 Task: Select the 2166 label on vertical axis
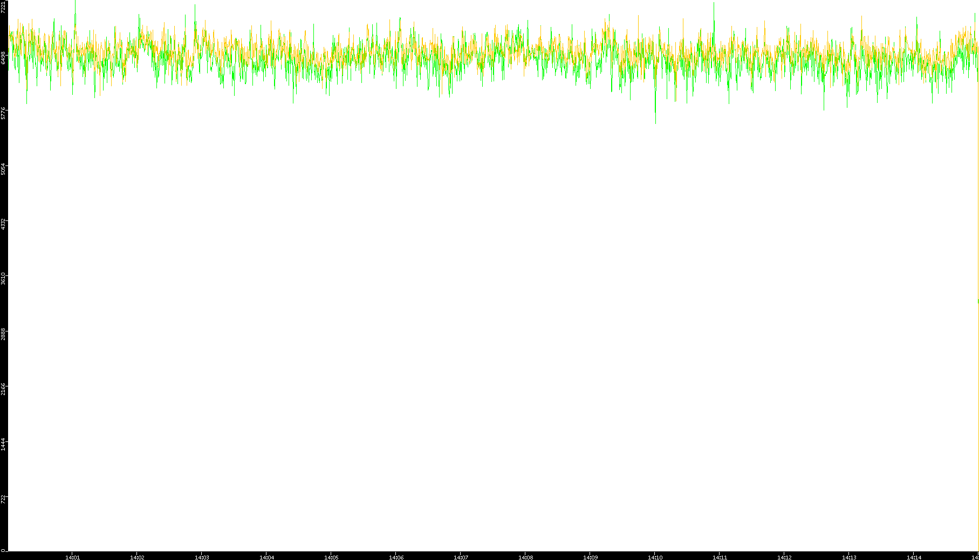3,389
